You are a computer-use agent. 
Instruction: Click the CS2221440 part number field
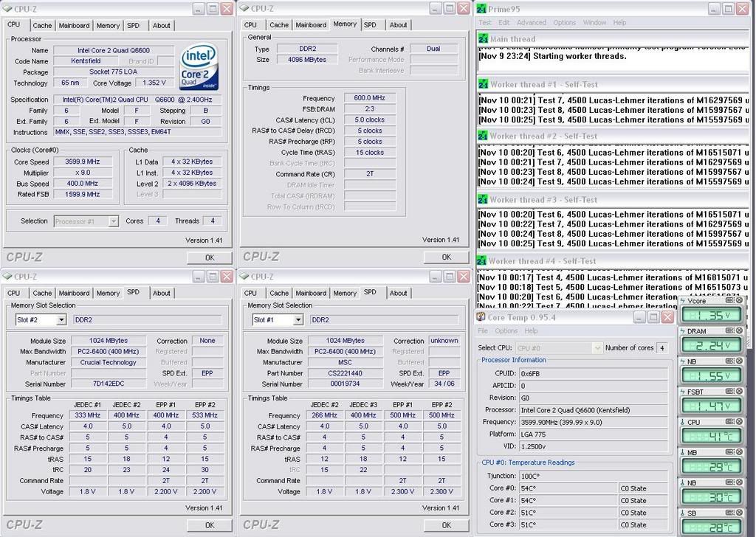(x=346, y=373)
